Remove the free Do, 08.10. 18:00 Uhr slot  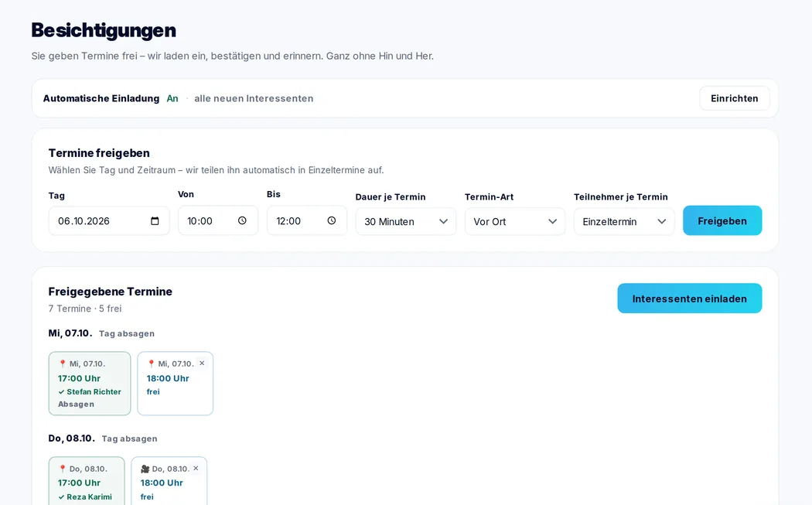point(196,468)
